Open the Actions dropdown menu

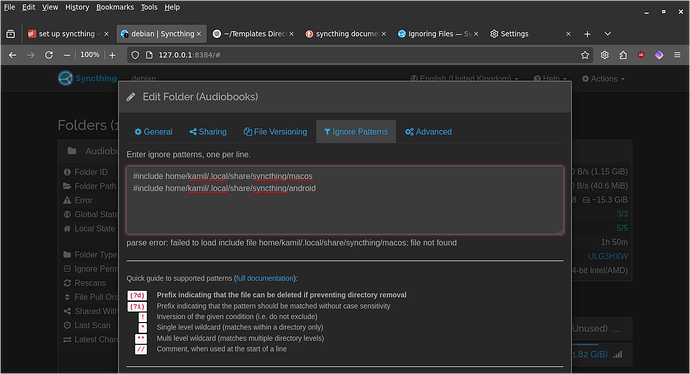[603, 79]
